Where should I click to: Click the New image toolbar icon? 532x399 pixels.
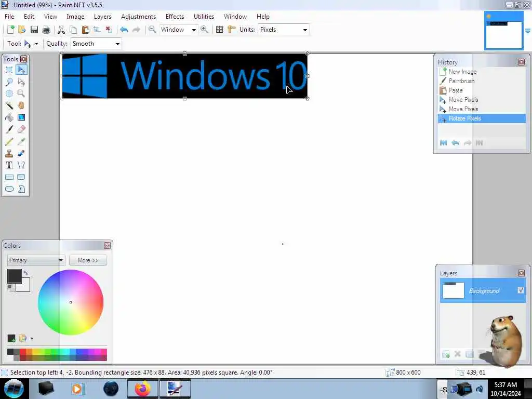point(10,30)
